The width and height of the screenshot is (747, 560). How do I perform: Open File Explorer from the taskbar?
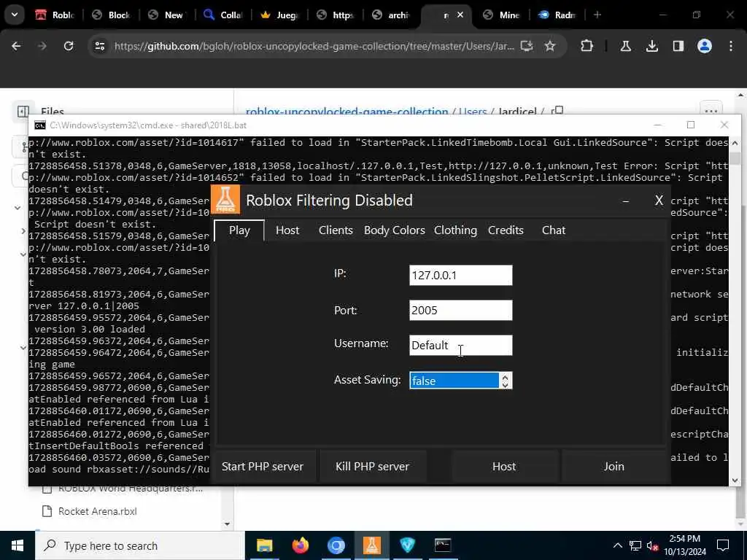pyautogui.click(x=264, y=545)
